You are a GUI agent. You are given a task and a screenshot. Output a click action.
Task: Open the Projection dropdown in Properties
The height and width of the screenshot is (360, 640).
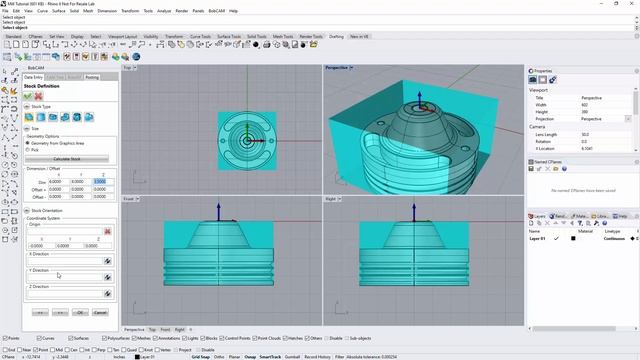point(628,119)
